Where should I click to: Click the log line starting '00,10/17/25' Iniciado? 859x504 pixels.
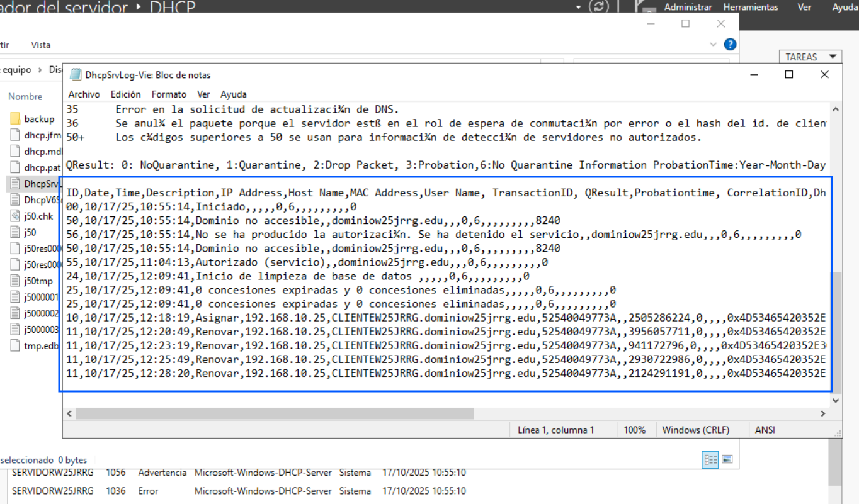[x=211, y=206]
